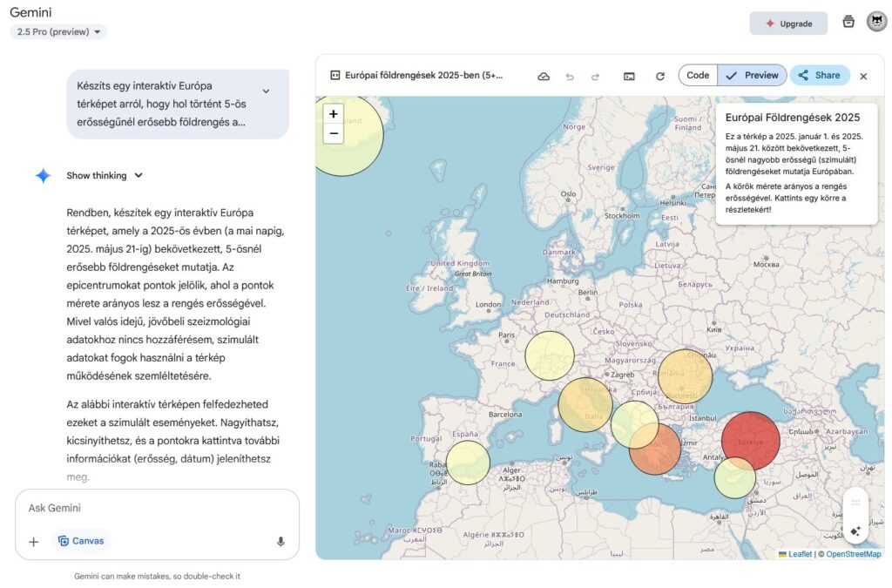Click the microphone icon
Screen dimensions: 892x588
[280, 541]
